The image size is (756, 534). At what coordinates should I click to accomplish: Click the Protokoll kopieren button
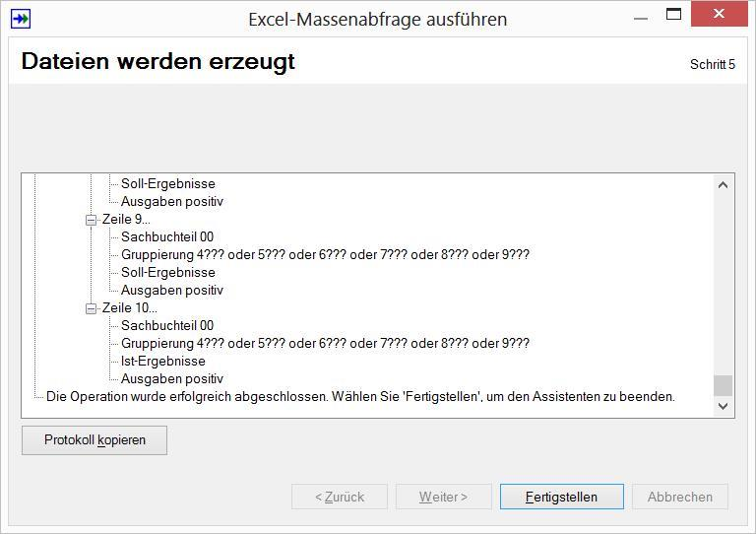pyautogui.click(x=94, y=440)
